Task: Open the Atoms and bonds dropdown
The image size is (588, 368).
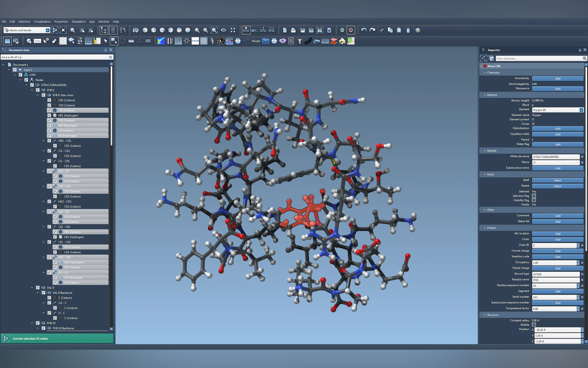Action: [x=48, y=30]
